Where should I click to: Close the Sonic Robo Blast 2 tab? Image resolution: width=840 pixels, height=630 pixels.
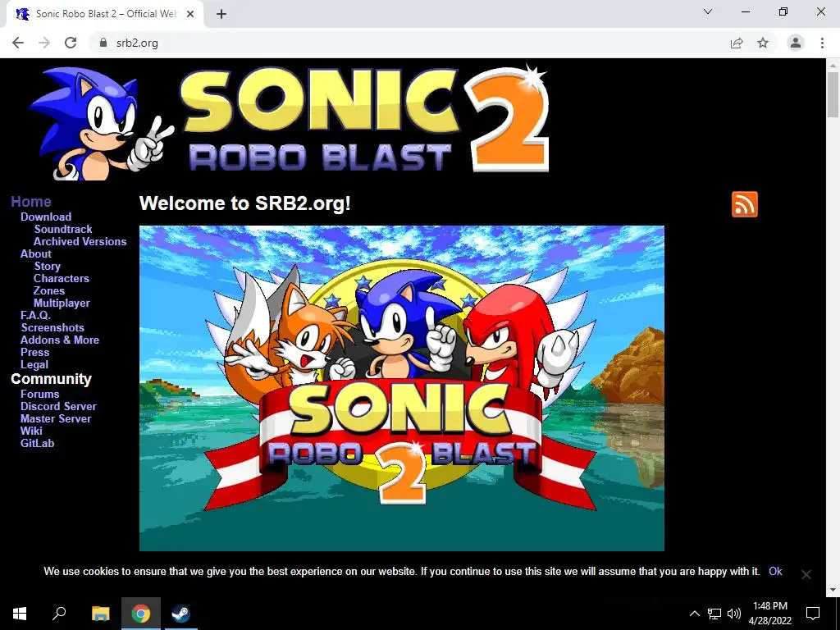(x=190, y=14)
